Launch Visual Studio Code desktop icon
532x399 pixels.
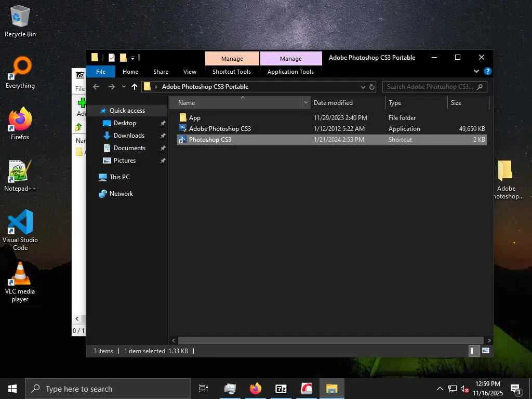pyautogui.click(x=20, y=230)
